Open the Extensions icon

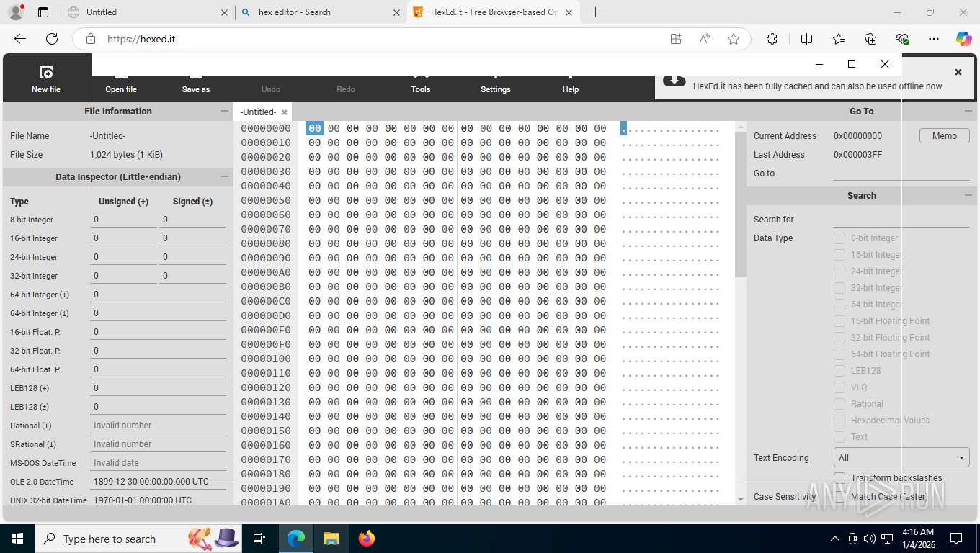[772, 39]
